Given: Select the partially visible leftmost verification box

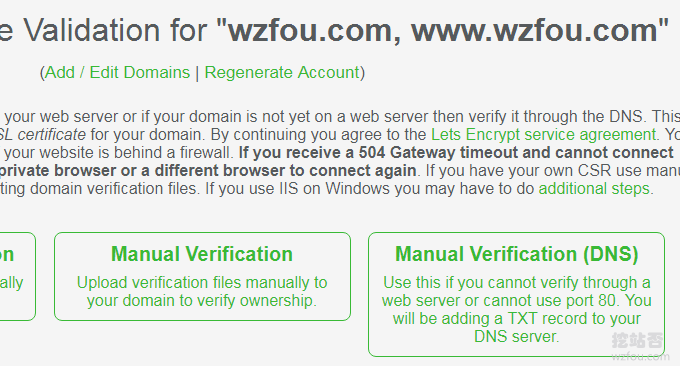Looking at the screenshot, I should [17, 276].
